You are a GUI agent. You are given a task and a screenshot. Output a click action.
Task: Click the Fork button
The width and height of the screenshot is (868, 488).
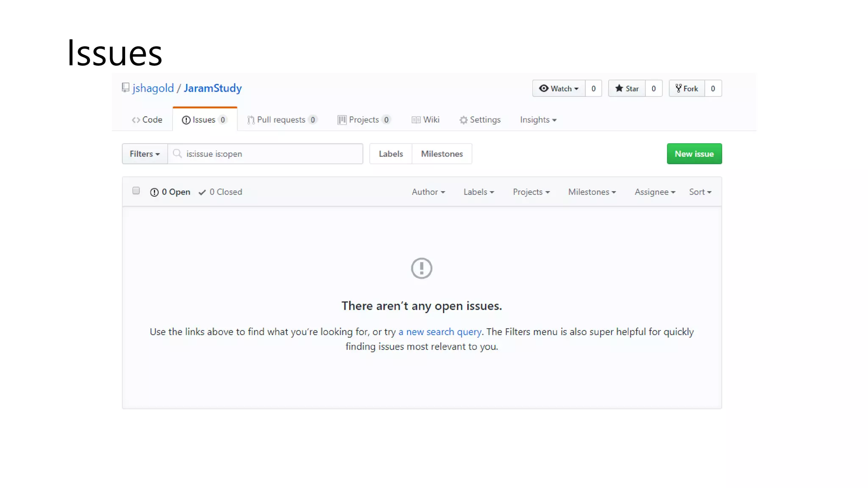[687, 89]
